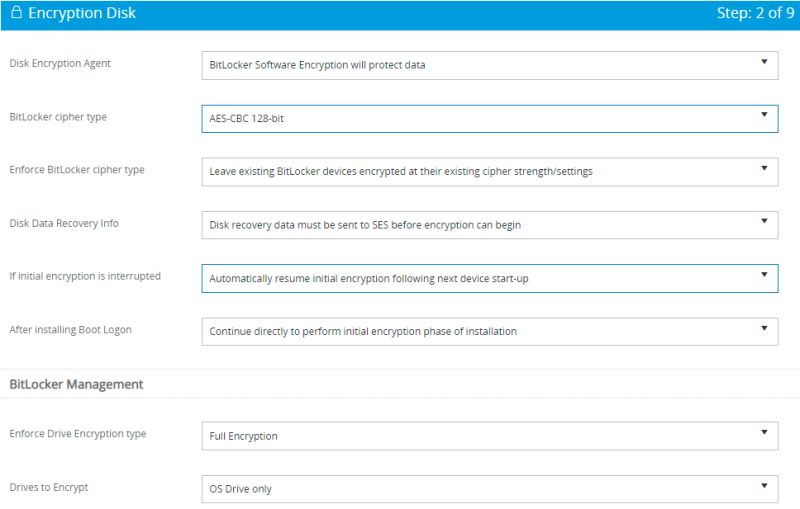Click the Step: 2 of 9 indicator

pos(755,13)
